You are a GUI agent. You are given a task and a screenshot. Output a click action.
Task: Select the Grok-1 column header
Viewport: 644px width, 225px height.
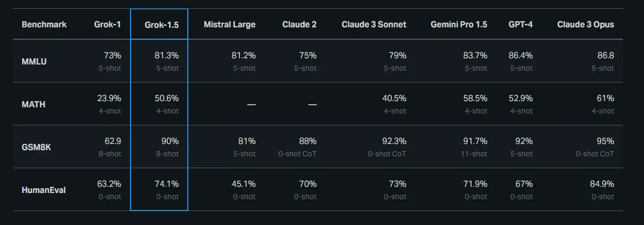point(107,24)
